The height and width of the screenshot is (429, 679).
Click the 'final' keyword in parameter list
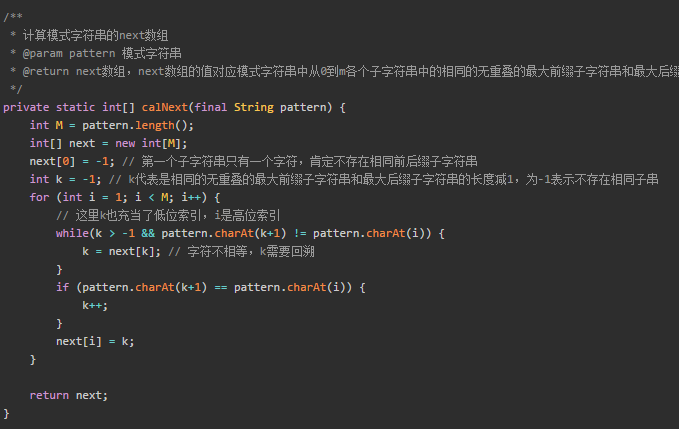pyautogui.click(x=211, y=107)
